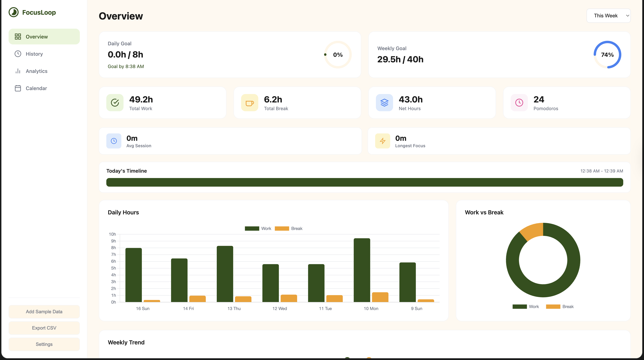Screen dimensions: 644x360
Task: Click the Overview grid icon in sidebar
Action: click(18, 37)
